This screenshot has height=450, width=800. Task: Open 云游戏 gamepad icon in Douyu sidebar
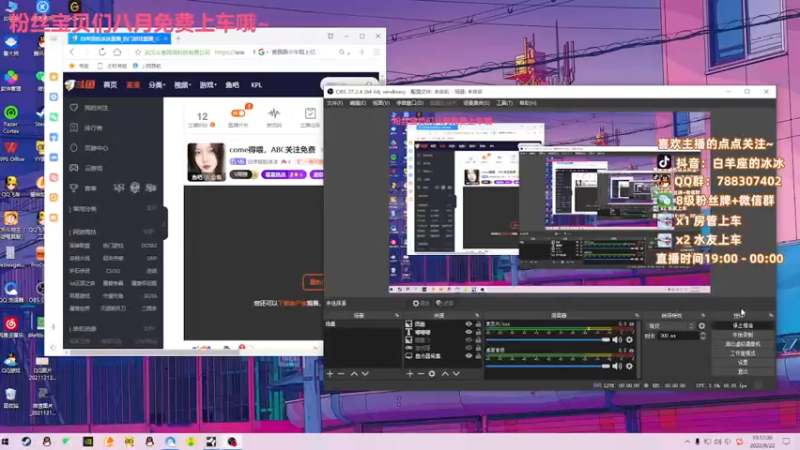pos(74,168)
